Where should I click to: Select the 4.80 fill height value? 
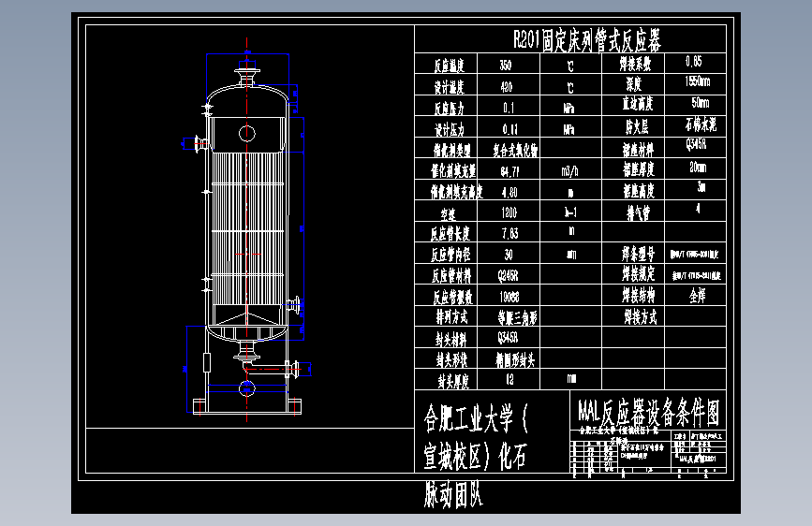click(509, 193)
